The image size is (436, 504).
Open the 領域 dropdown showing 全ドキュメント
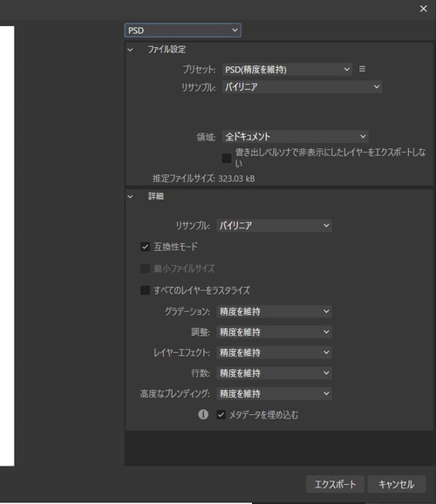pos(295,137)
